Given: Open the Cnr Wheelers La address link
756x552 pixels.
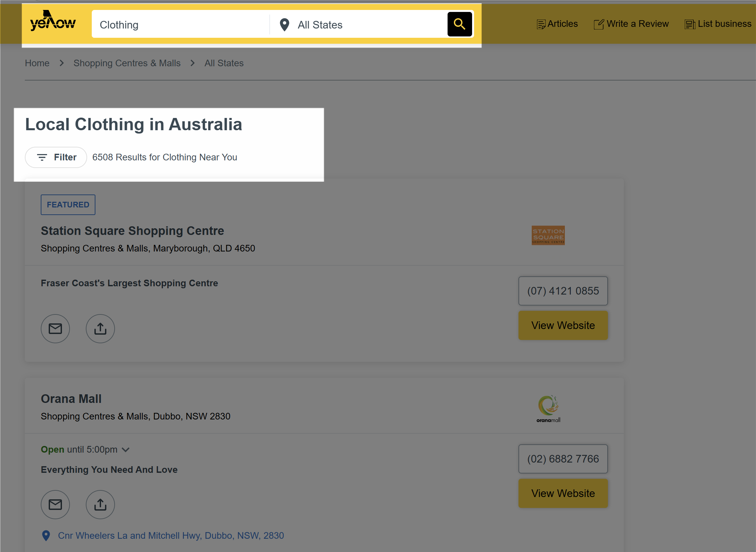Looking at the screenshot, I should coord(171,535).
